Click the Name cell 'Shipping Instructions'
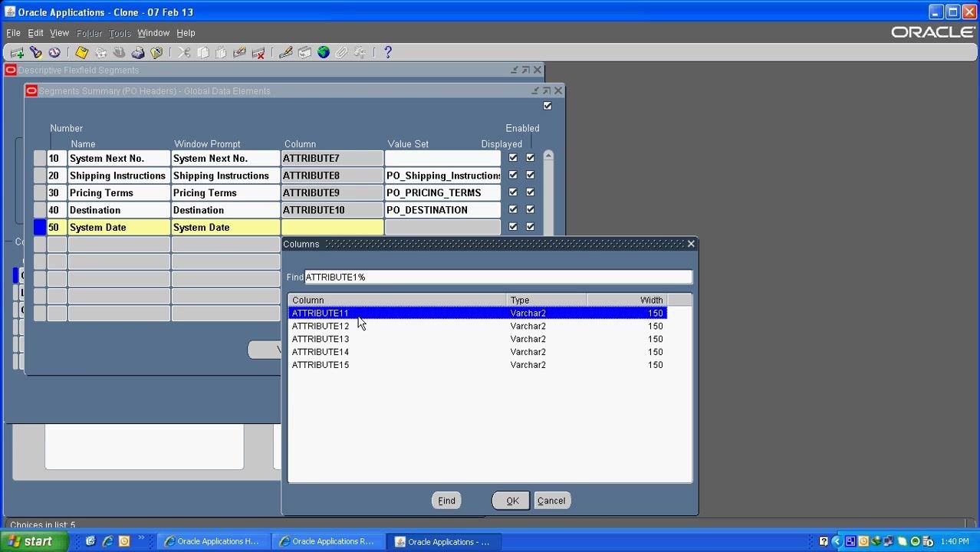The width and height of the screenshot is (980, 552). [x=119, y=176]
